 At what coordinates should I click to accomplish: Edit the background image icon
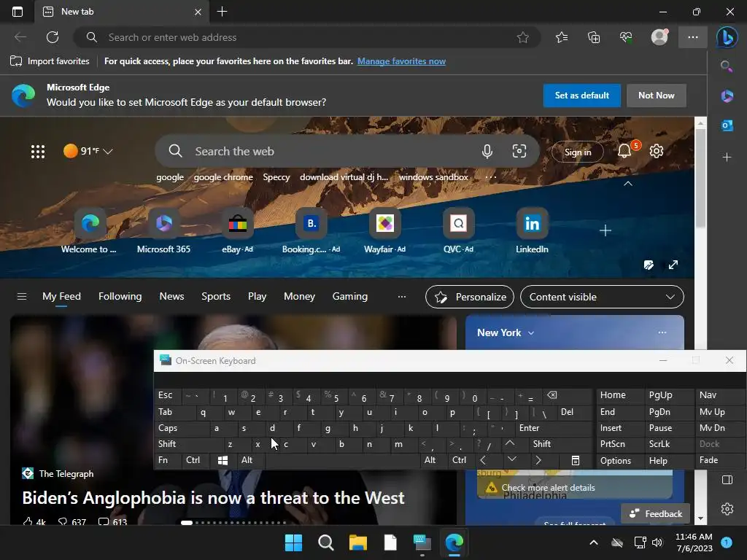[649, 265]
